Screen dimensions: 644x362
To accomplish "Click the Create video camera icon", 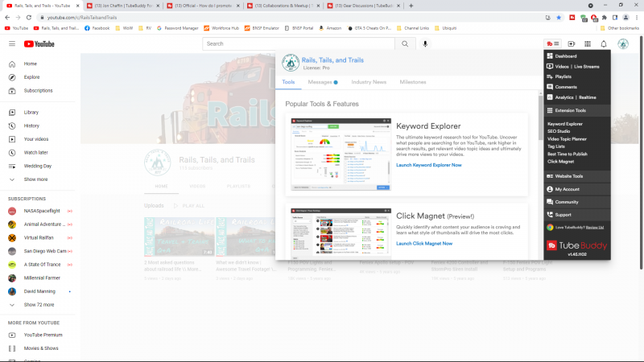I will [572, 43].
